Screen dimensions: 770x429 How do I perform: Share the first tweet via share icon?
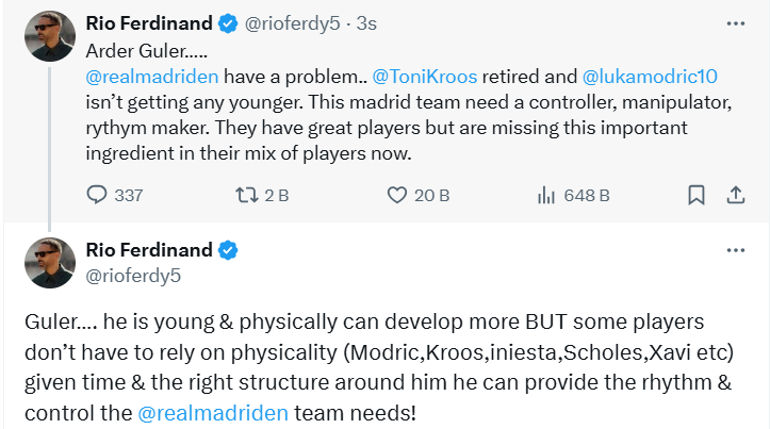pos(735,195)
